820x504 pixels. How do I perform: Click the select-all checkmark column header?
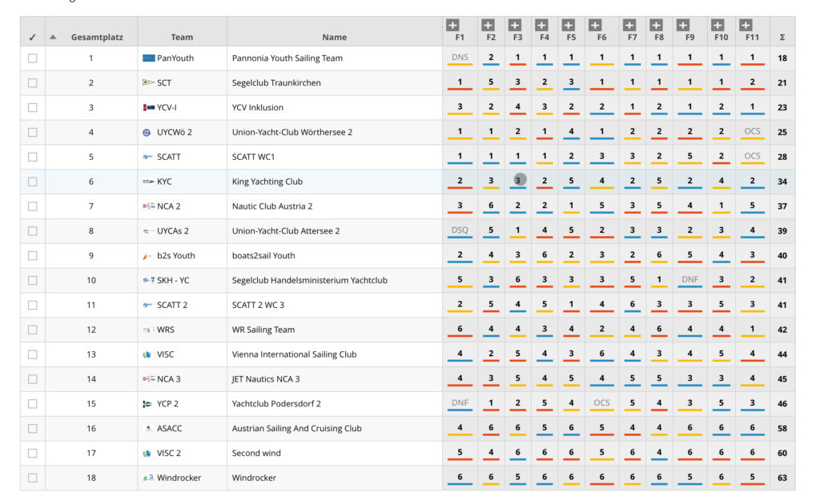[32, 37]
